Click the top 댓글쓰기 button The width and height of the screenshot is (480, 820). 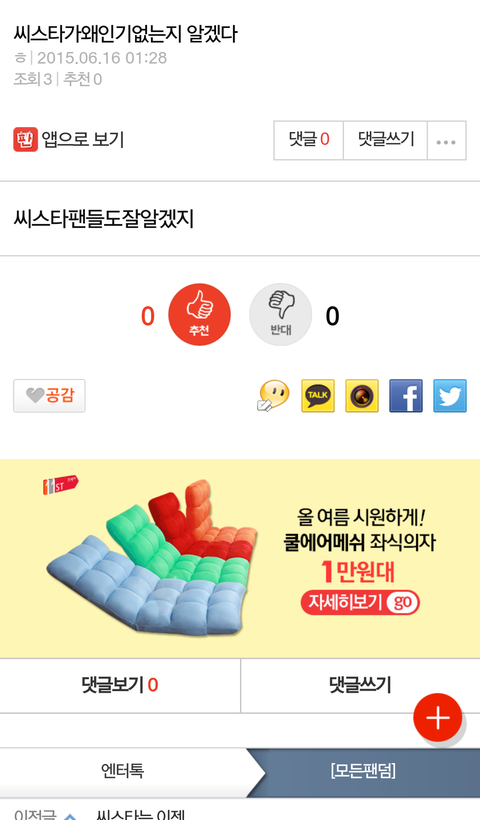385,140
